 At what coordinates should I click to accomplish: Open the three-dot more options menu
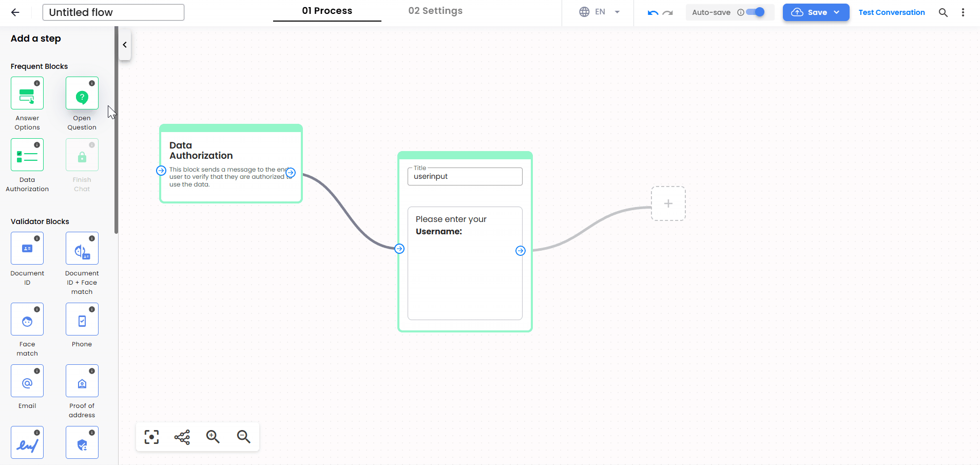[963, 12]
